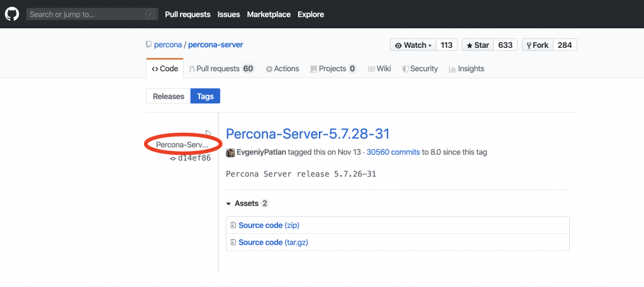Star the percona-server repository
This screenshot has height=287, width=644.
[x=478, y=45]
